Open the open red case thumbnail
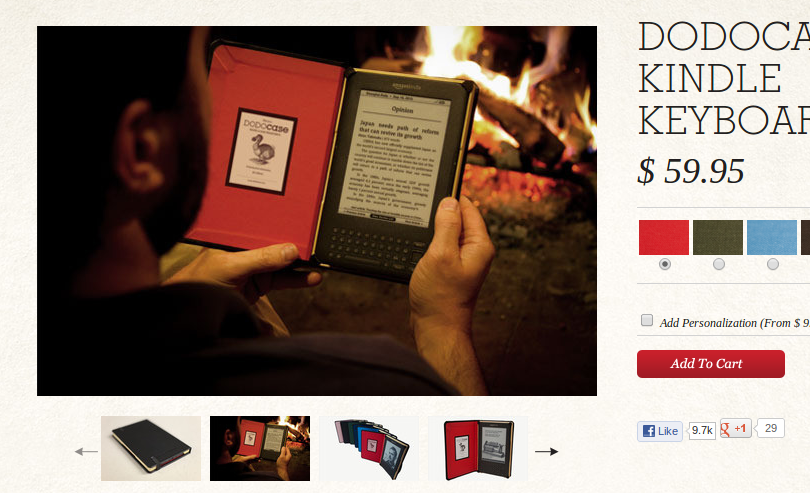This screenshot has width=810, height=493. pos(478,448)
